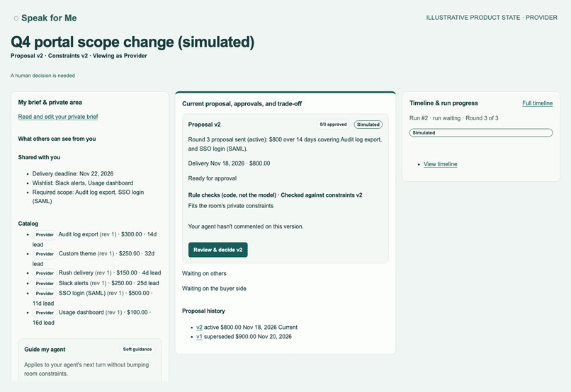Click the 'Proposal v2' card title
The image size is (571, 392).
(204, 125)
